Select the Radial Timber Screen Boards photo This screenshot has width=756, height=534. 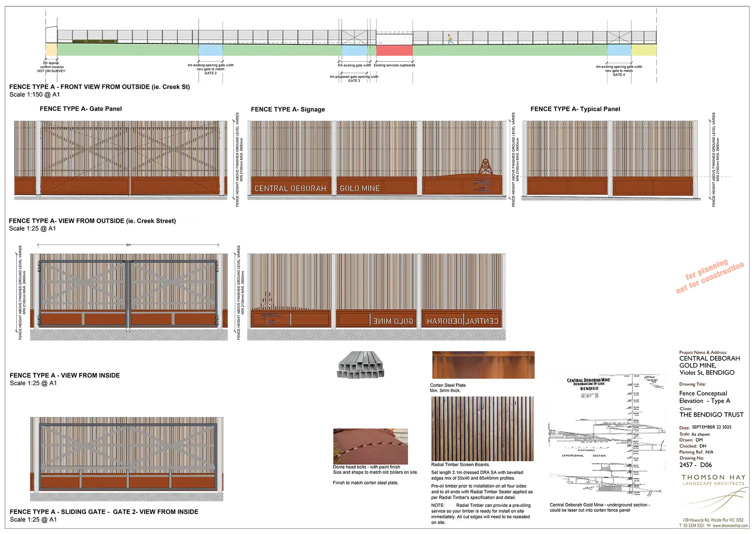[x=483, y=429]
